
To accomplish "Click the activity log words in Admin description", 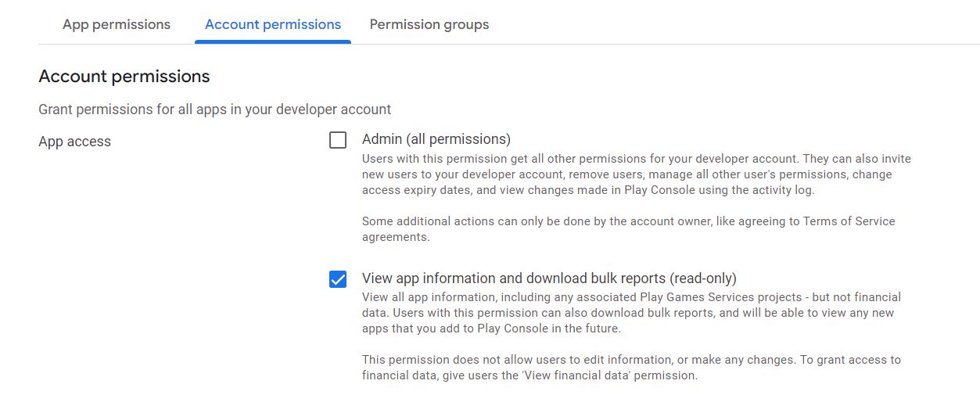I will coord(782,190).
